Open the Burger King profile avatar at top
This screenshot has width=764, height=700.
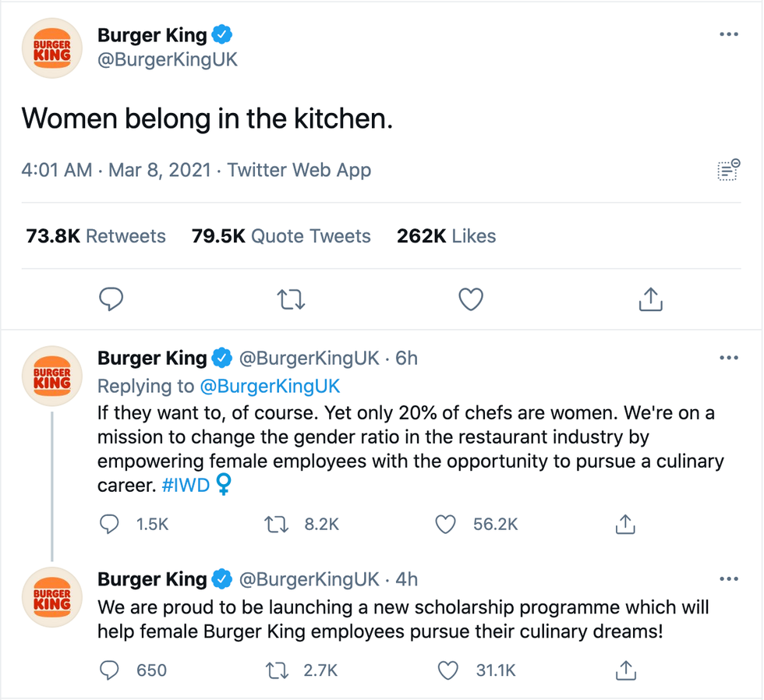51,48
